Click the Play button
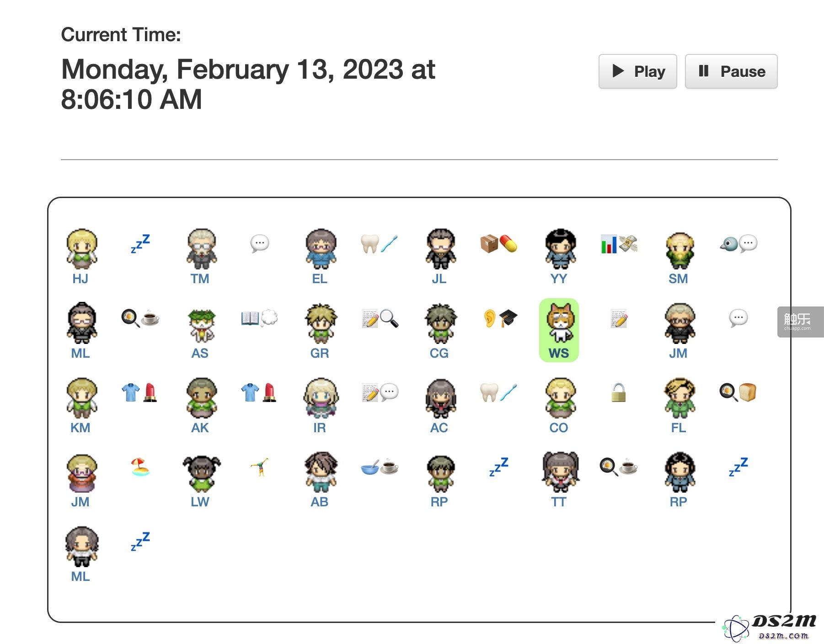The width and height of the screenshot is (824, 644). coord(637,71)
